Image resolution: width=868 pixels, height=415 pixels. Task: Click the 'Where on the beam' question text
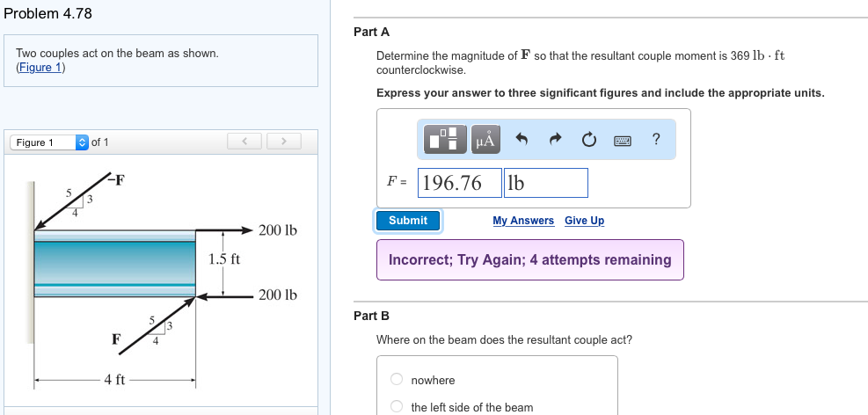[x=504, y=339]
